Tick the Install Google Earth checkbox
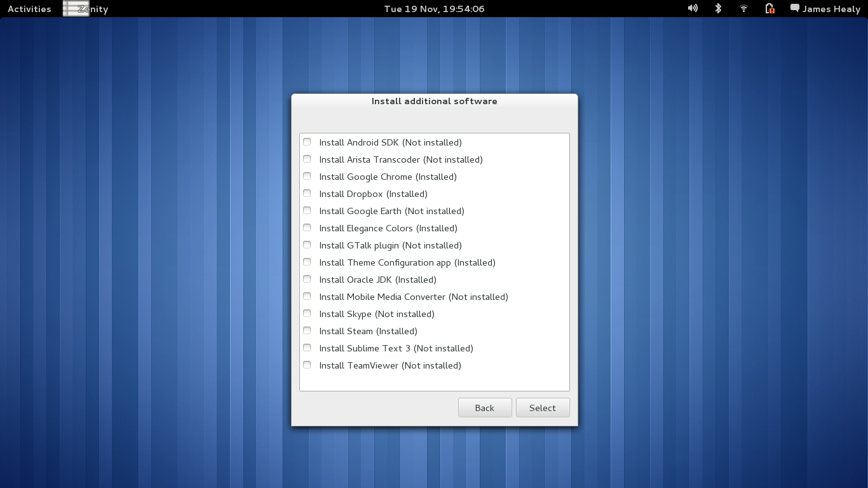This screenshot has width=868, height=488. click(307, 210)
